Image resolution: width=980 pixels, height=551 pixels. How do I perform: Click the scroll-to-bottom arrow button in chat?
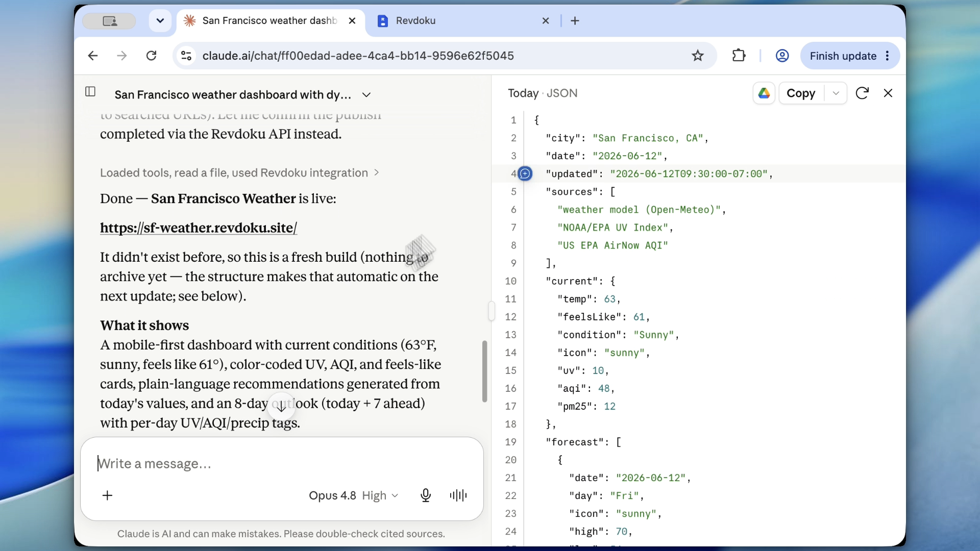(281, 406)
